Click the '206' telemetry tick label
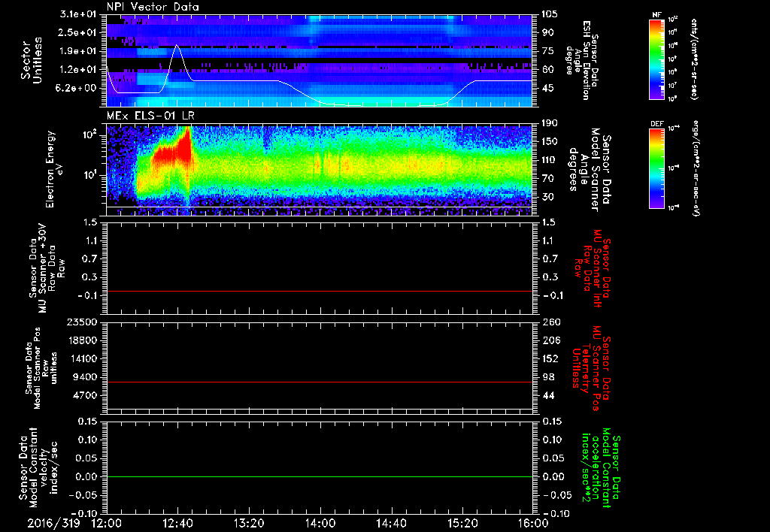 550,340
